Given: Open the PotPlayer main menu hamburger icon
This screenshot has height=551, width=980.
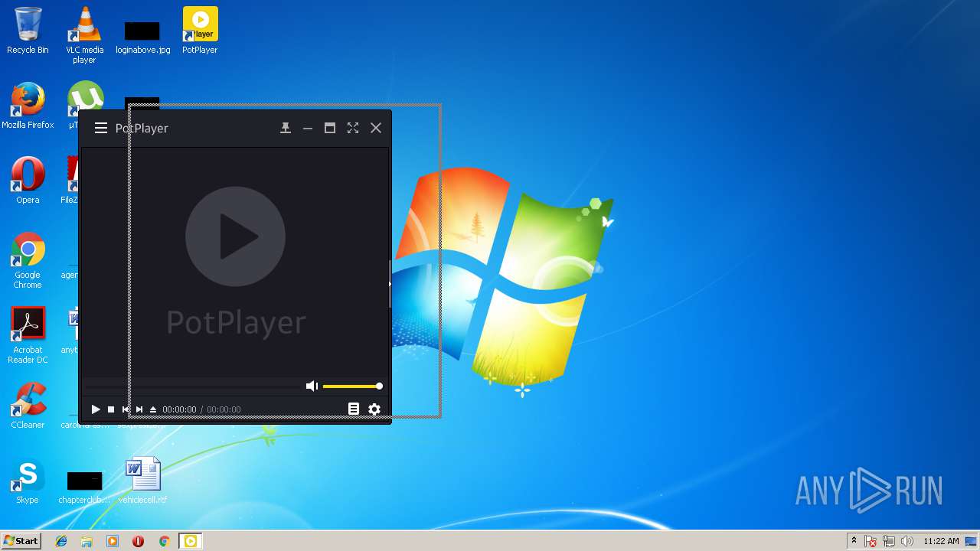Looking at the screenshot, I should point(101,128).
